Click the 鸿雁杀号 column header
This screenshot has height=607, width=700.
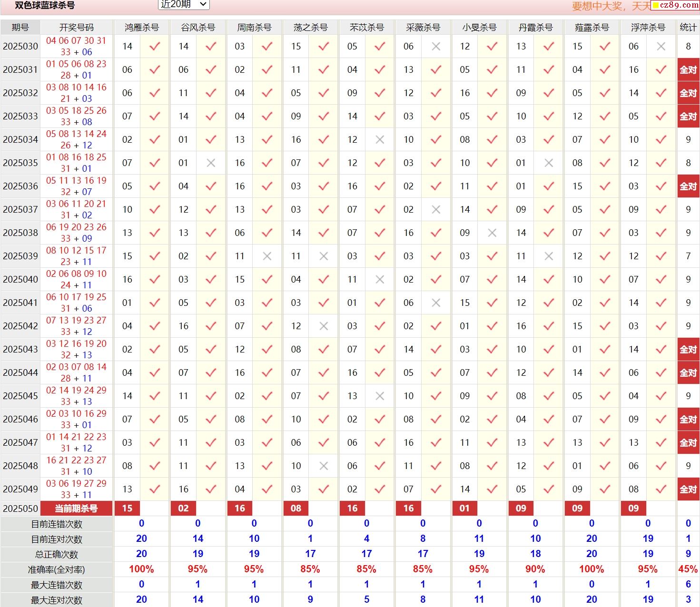coord(142,28)
